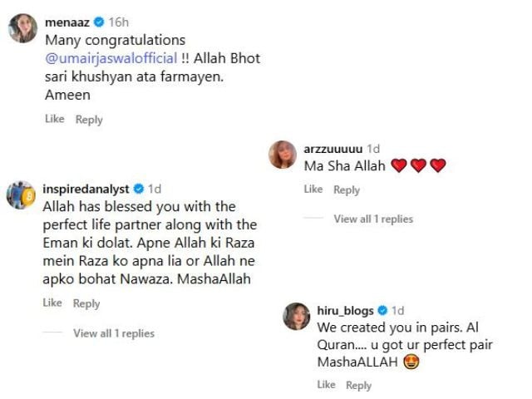The height and width of the screenshot is (399, 532).
Task: Expand replies under inspiredanalyst's comment
Action: click(x=114, y=333)
